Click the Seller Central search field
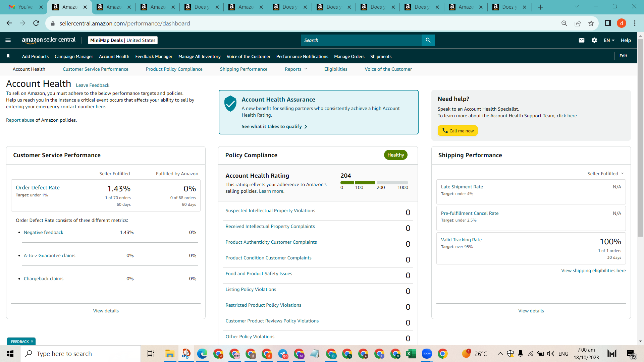The width and height of the screenshot is (644, 362). (x=361, y=40)
